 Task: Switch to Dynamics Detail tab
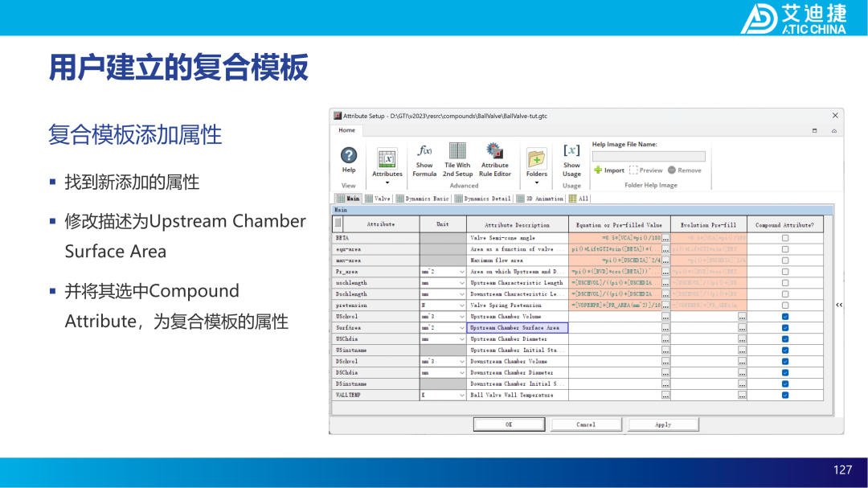(x=483, y=199)
